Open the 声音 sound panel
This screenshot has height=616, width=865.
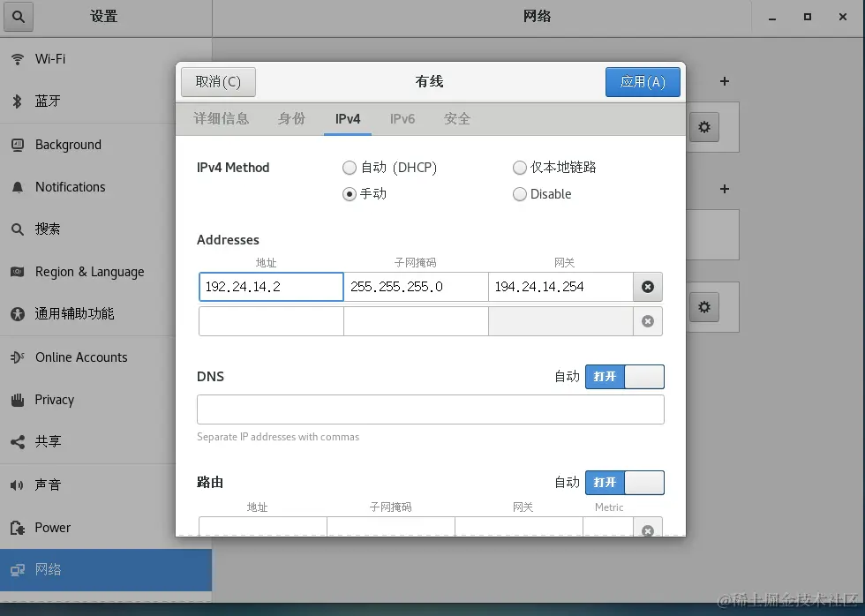click(106, 485)
